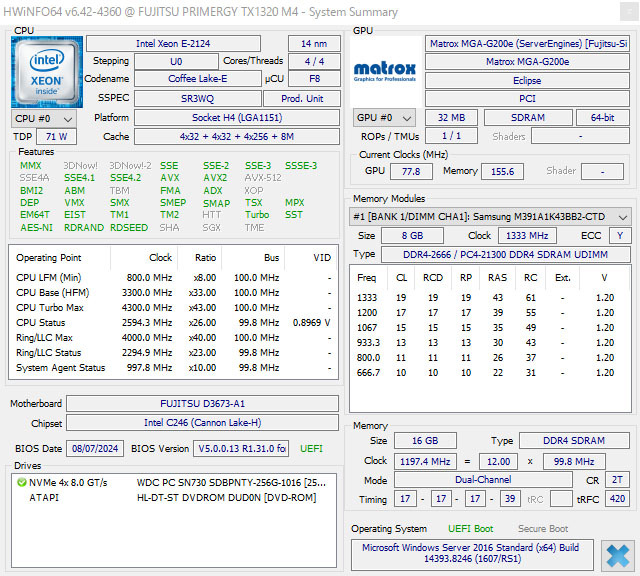Click the SSPEC SR3WQ field

198,99
